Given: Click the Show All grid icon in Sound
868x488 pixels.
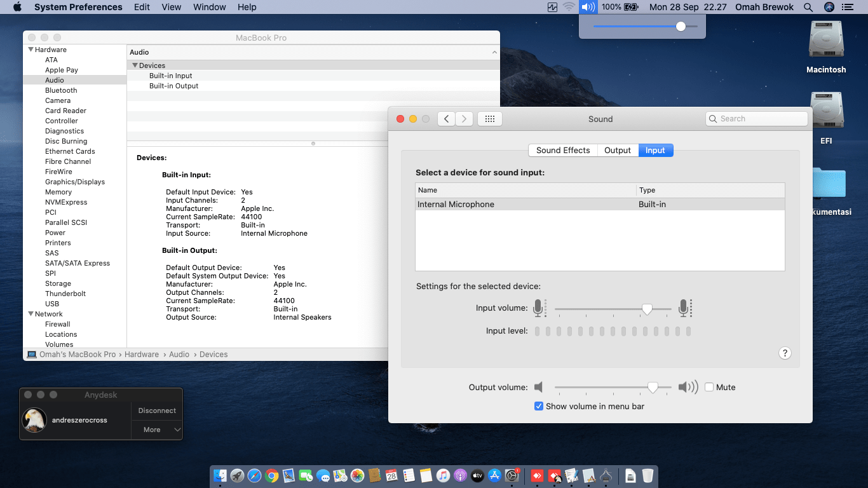Looking at the screenshot, I should [489, 119].
